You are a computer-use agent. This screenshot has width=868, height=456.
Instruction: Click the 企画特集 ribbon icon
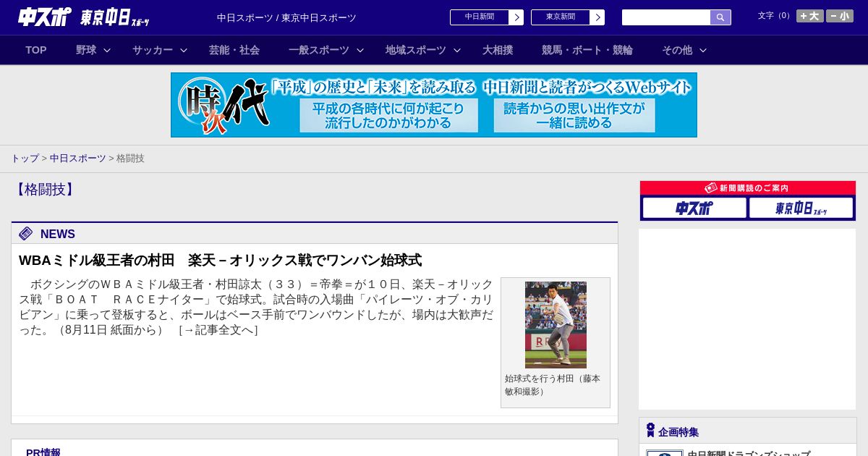(650, 431)
